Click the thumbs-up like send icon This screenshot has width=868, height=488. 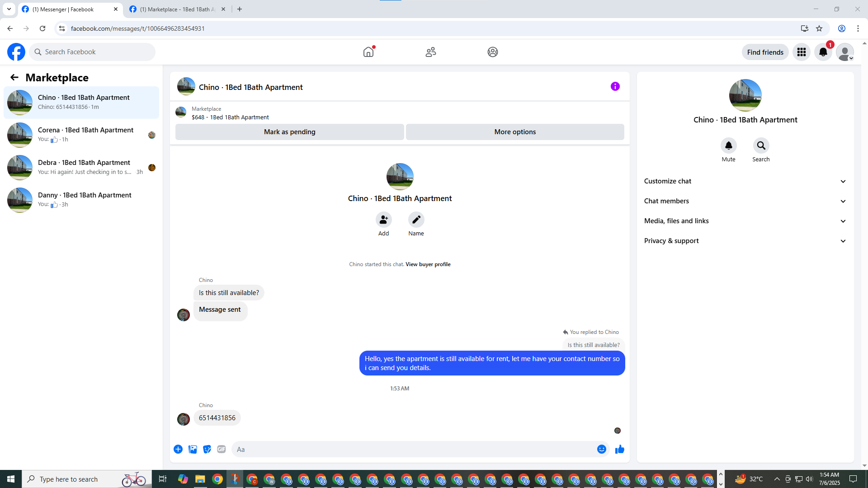[x=619, y=449]
